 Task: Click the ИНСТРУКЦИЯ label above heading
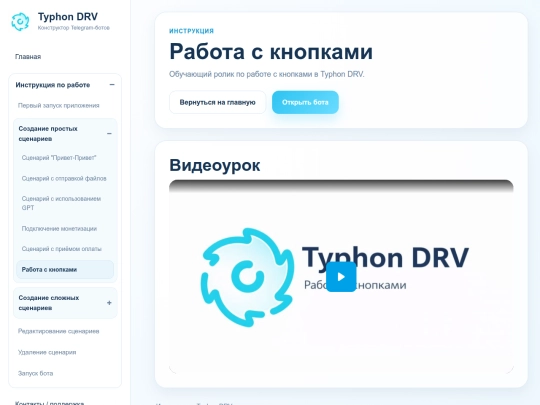coord(191,31)
